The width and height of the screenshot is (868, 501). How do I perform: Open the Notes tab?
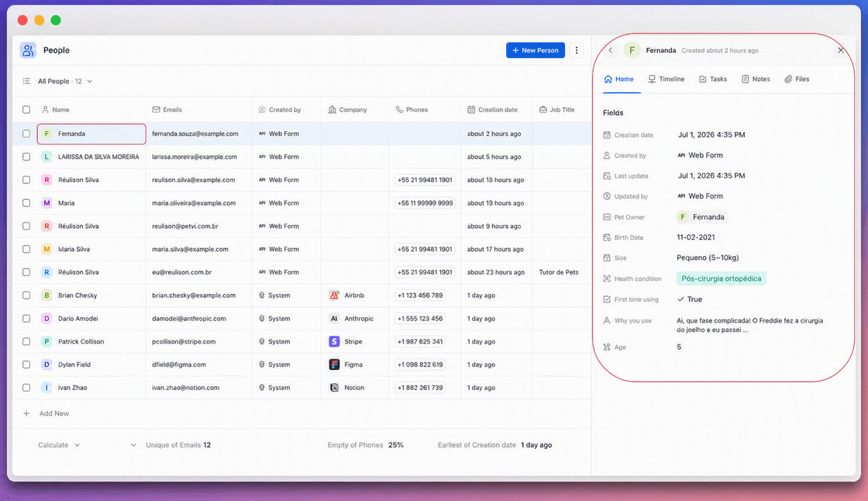pos(756,79)
